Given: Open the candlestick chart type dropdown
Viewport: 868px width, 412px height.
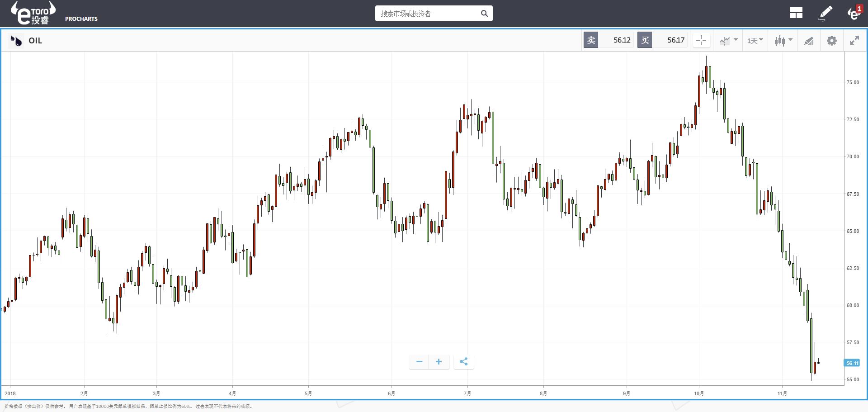Looking at the screenshot, I should [x=783, y=41].
